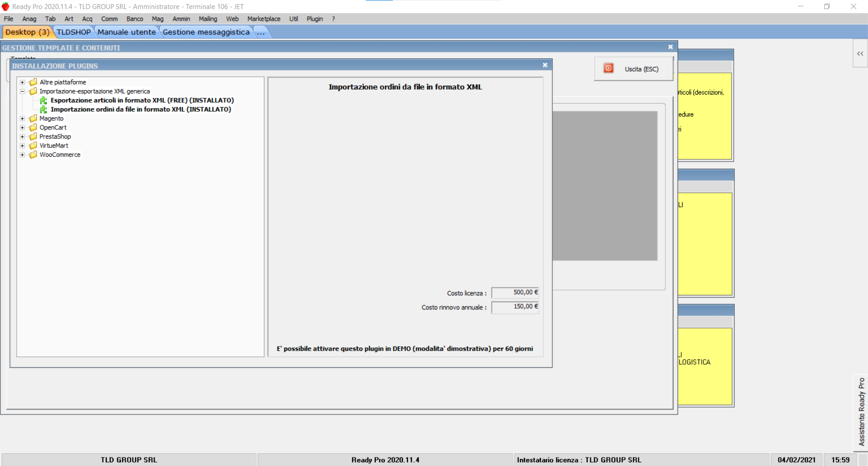
Task: Open the Acq menu
Action: pyautogui.click(x=87, y=19)
